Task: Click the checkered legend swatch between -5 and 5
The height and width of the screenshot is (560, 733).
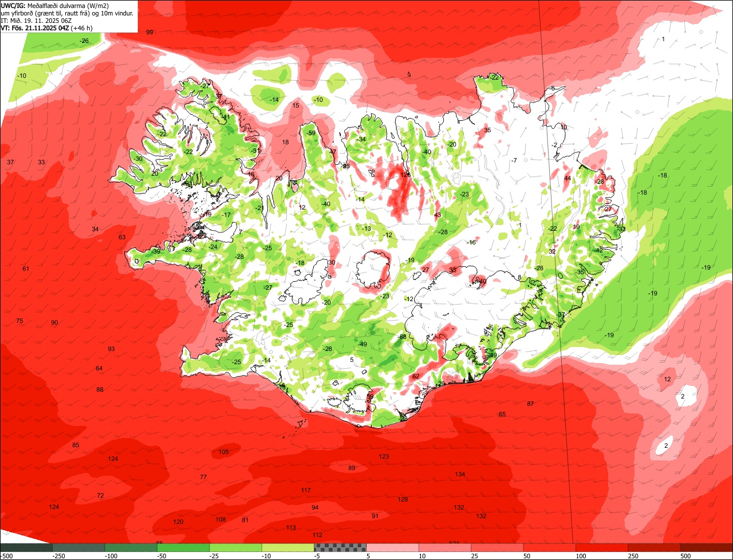Action: 340,547
